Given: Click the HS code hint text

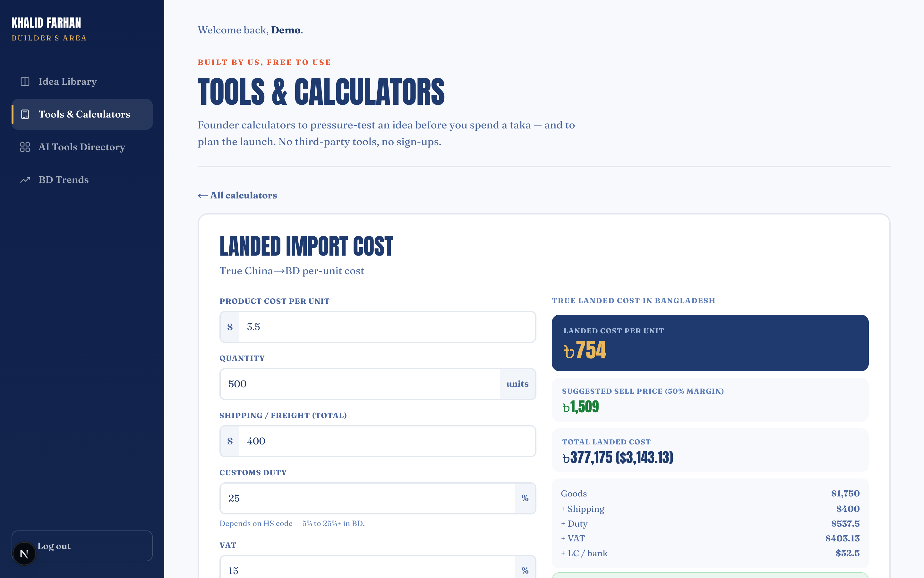Looking at the screenshot, I should (292, 523).
